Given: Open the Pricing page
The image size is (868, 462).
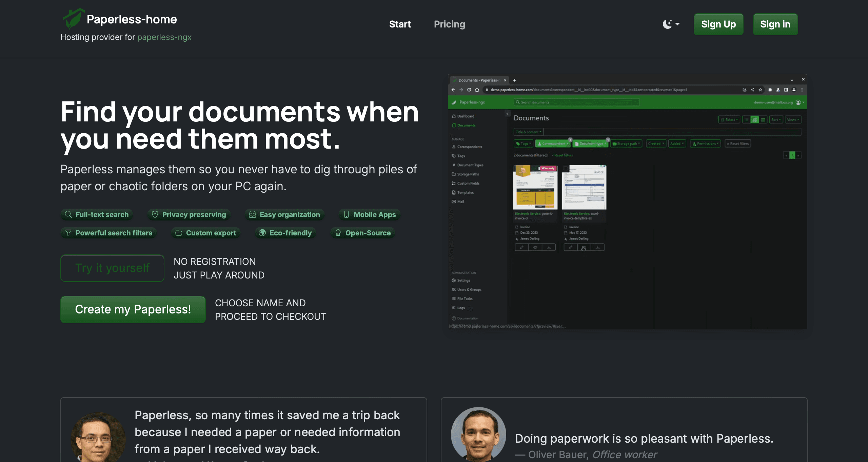Looking at the screenshot, I should 449,24.
